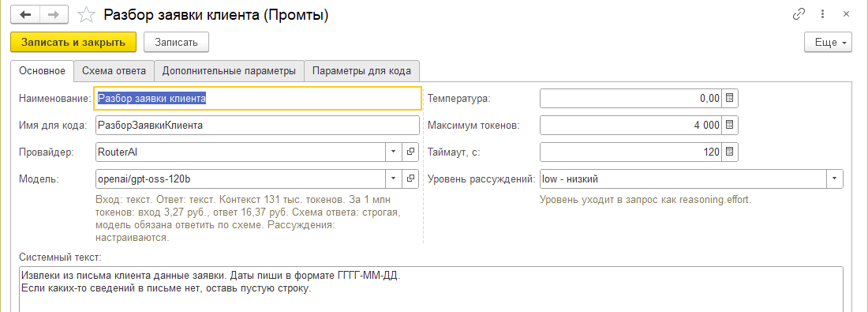Click the Максимум токенов label
The height and width of the screenshot is (312, 868).
tap(473, 126)
